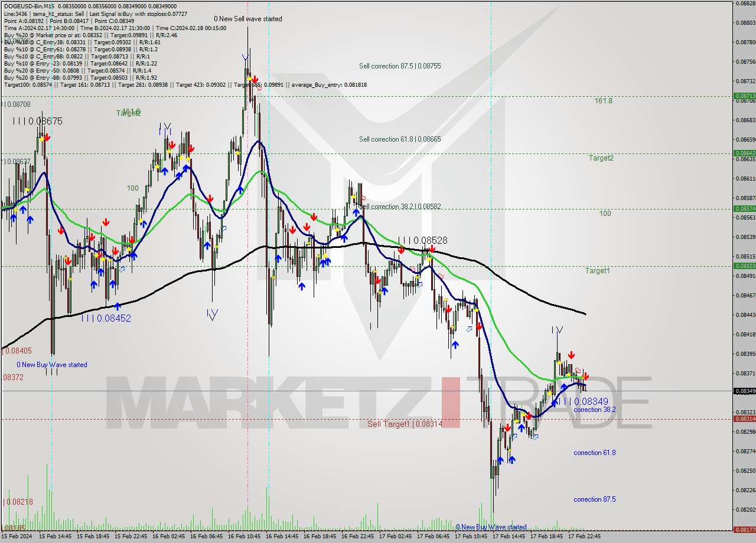Click the 'Sell correction 38.2 | 0.08582' label
756x543 pixels.
[401, 207]
